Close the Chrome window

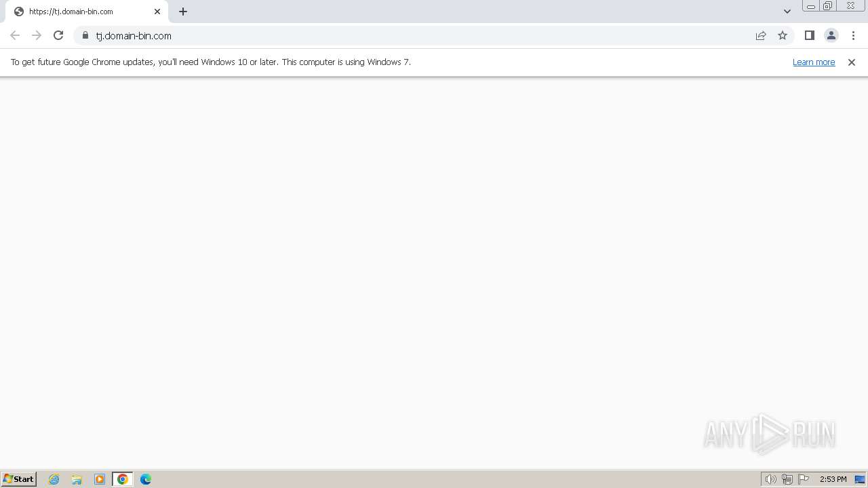pyautogui.click(x=850, y=6)
